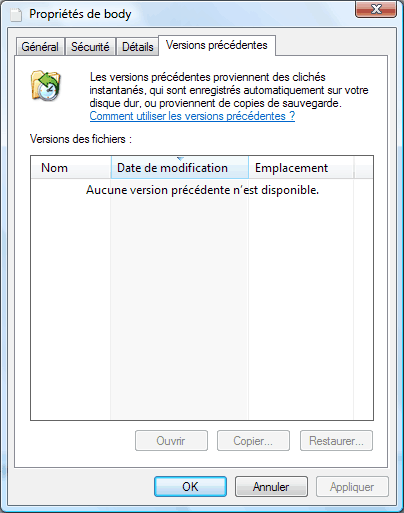Cancel with the Annuler button
Viewport: 404px width, 513px height.
[x=271, y=487]
